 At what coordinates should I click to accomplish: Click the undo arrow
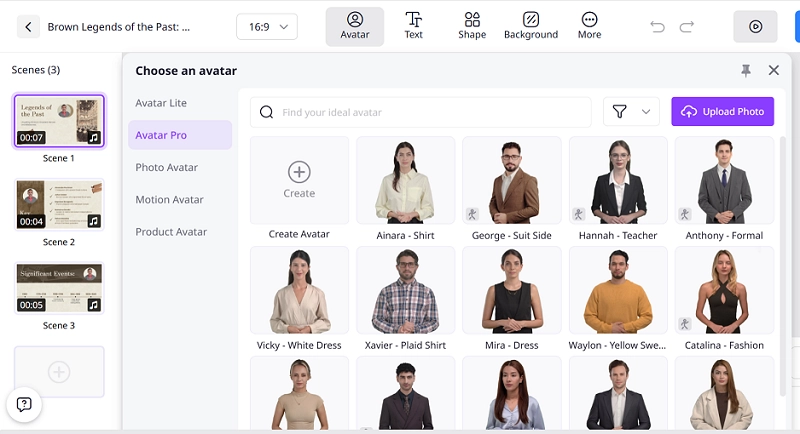(657, 27)
